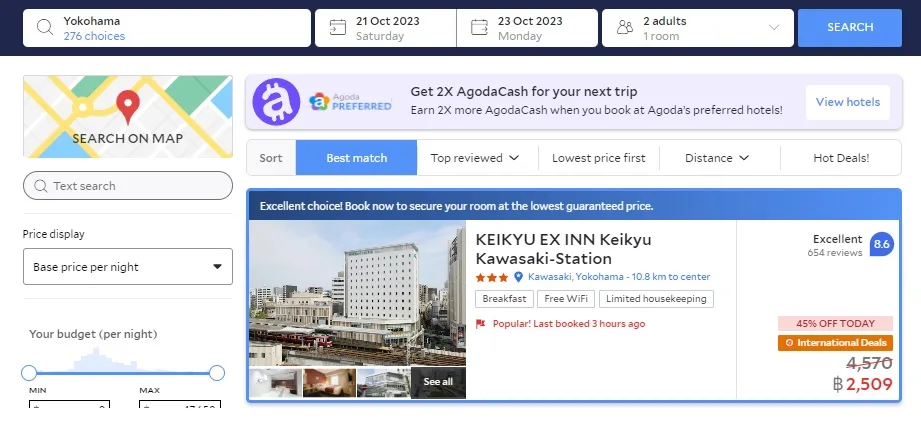Click the blue SEARCH button

point(850,28)
